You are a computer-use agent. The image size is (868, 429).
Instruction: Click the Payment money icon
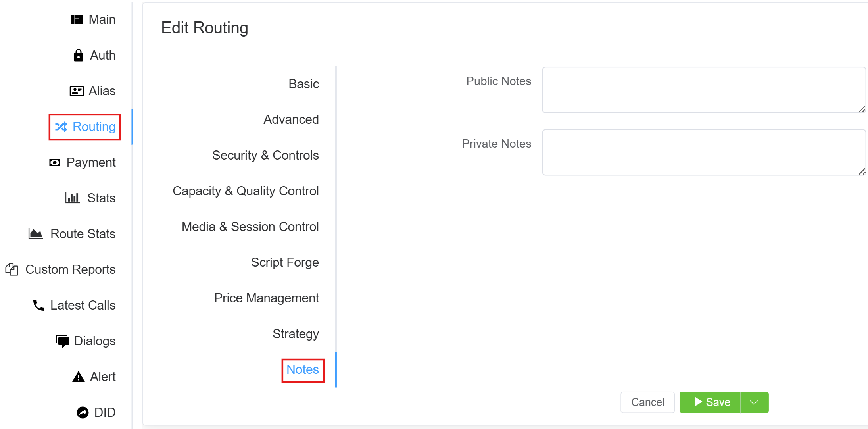(x=55, y=162)
